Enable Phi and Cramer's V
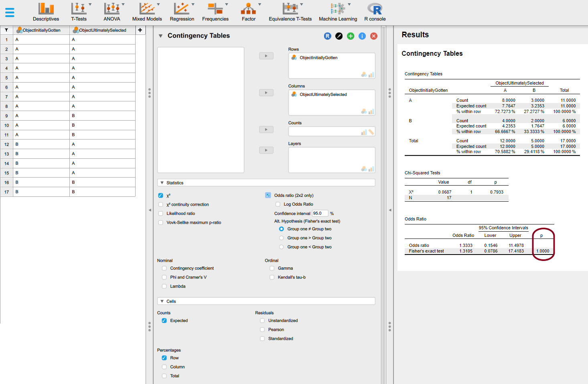 (164, 277)
